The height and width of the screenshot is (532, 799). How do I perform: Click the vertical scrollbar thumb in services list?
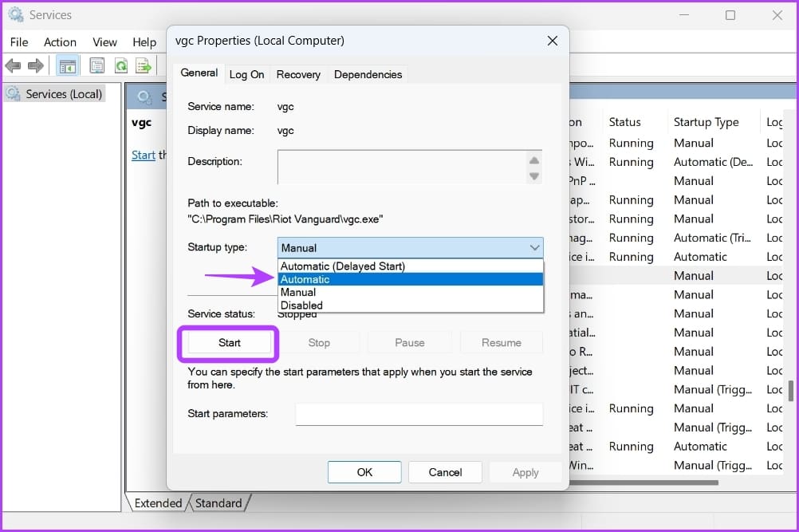790,391
